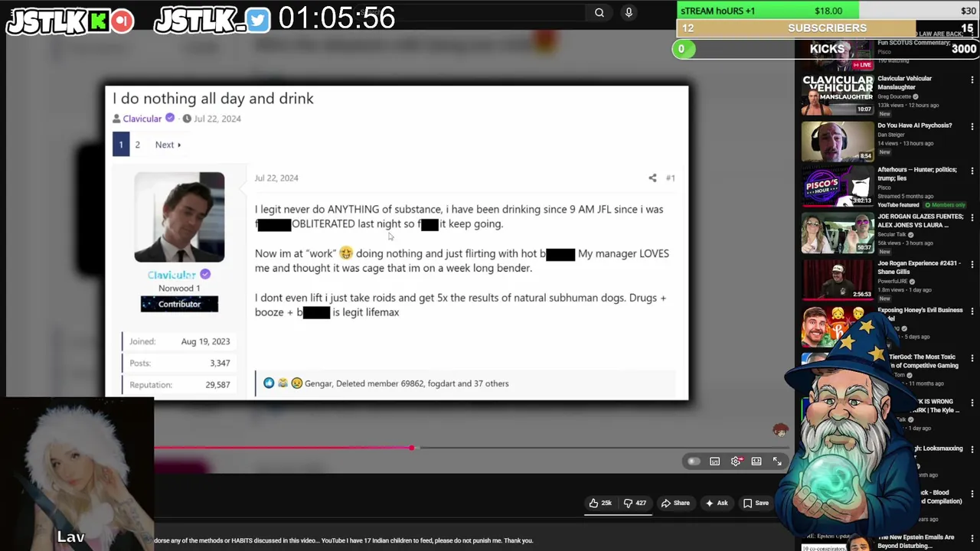
Task: Open the Joe Rogan Experience #2431 thumbnail
Action: tap(838, 279)
